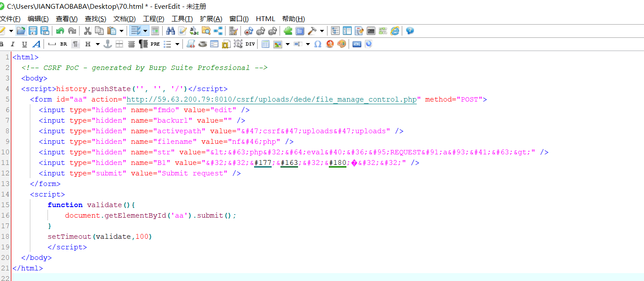The width and height of the screenshot is (644, 281).
Task: Apply Italic with the I icon
Action: point(12,44)
